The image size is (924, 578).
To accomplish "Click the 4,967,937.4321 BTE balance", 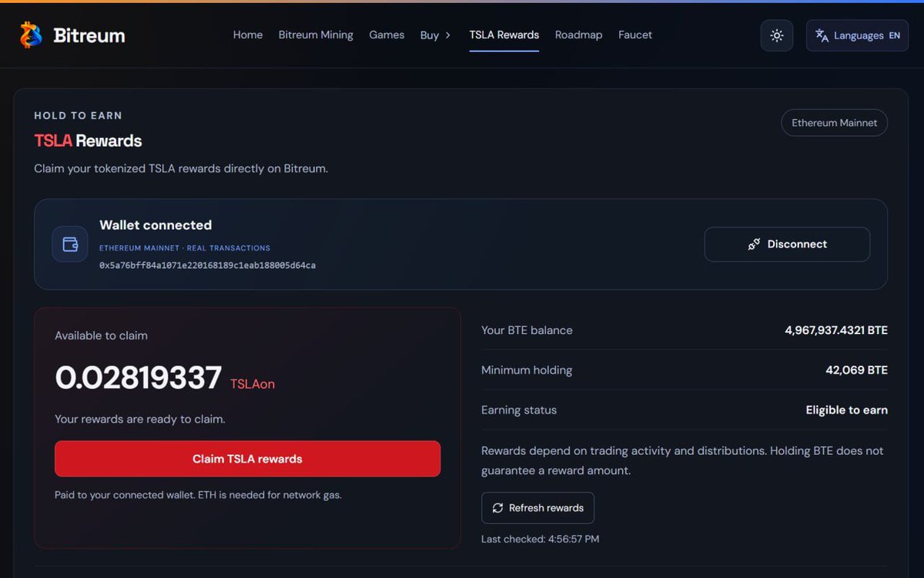I will click(x=836, y=330).
